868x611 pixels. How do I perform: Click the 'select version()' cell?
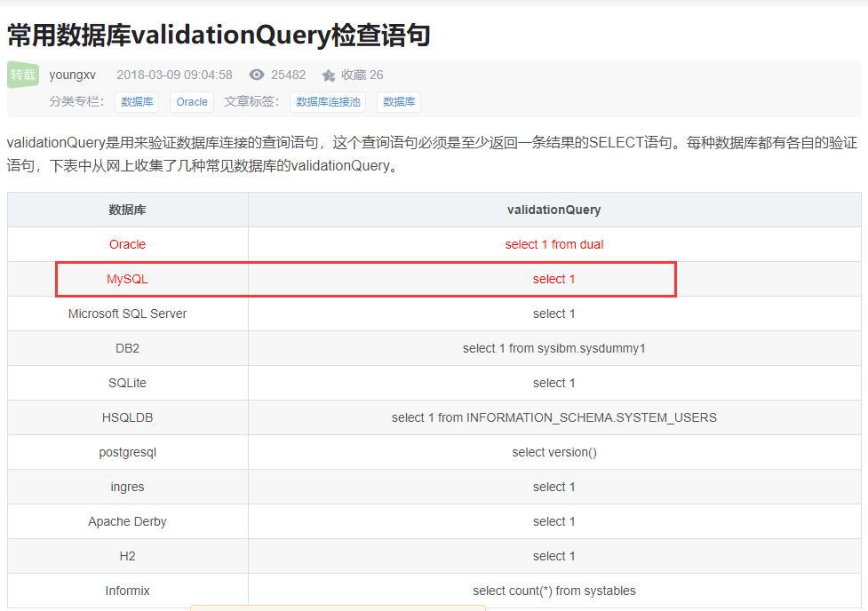pos(554,452)
